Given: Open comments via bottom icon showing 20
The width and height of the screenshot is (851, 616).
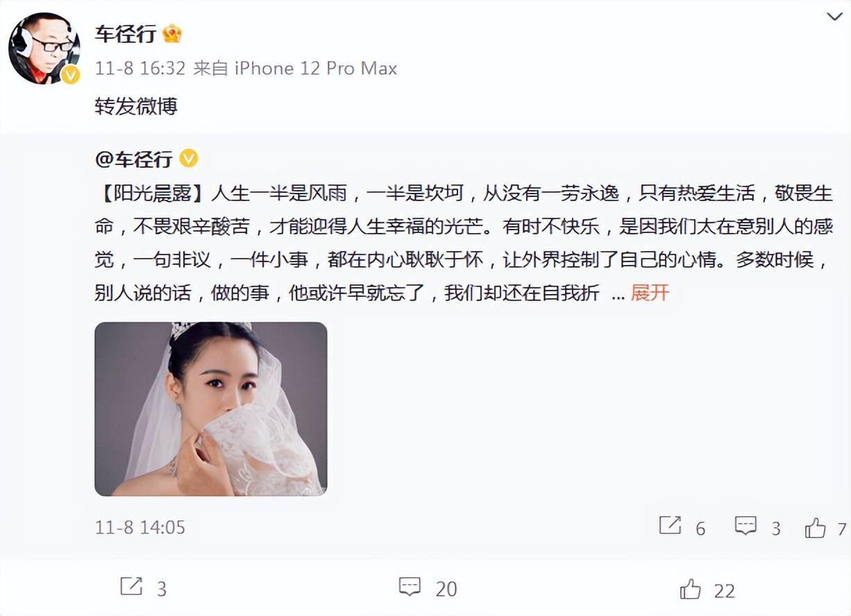Looking at the screenshot, I should click(410, 587).
